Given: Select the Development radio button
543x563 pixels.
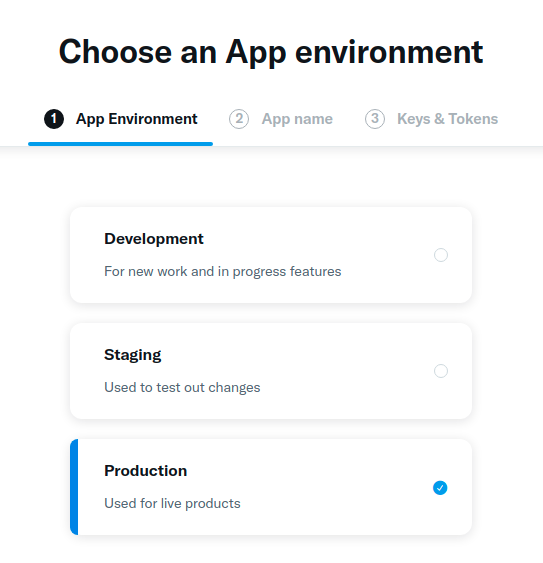Looking at the screenshot, I should click(x=441, y=255).
